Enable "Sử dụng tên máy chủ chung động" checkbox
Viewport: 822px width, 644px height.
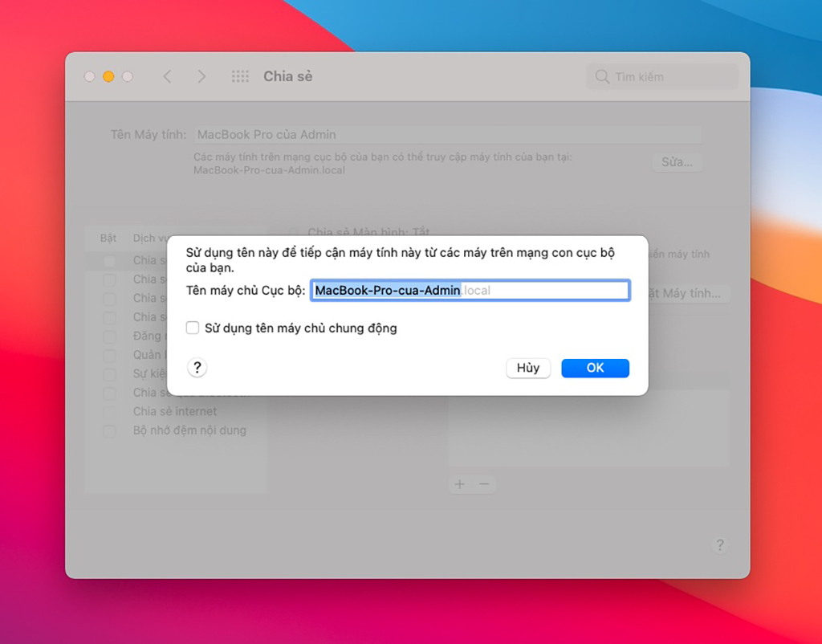[x=193, y=328]
